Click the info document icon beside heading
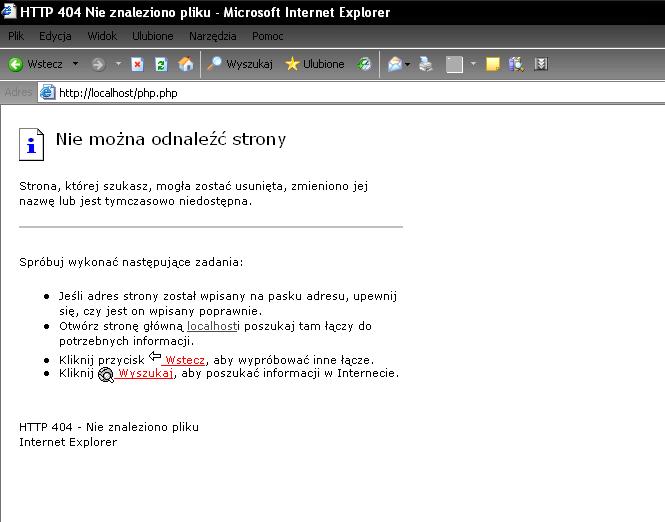665x522 pixels. (31, 145)
